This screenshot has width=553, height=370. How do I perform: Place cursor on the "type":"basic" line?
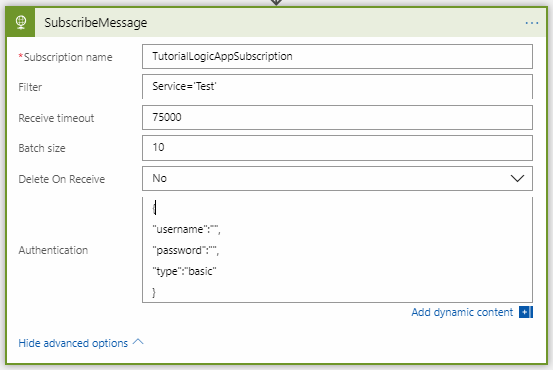click(x=184, y=271)
